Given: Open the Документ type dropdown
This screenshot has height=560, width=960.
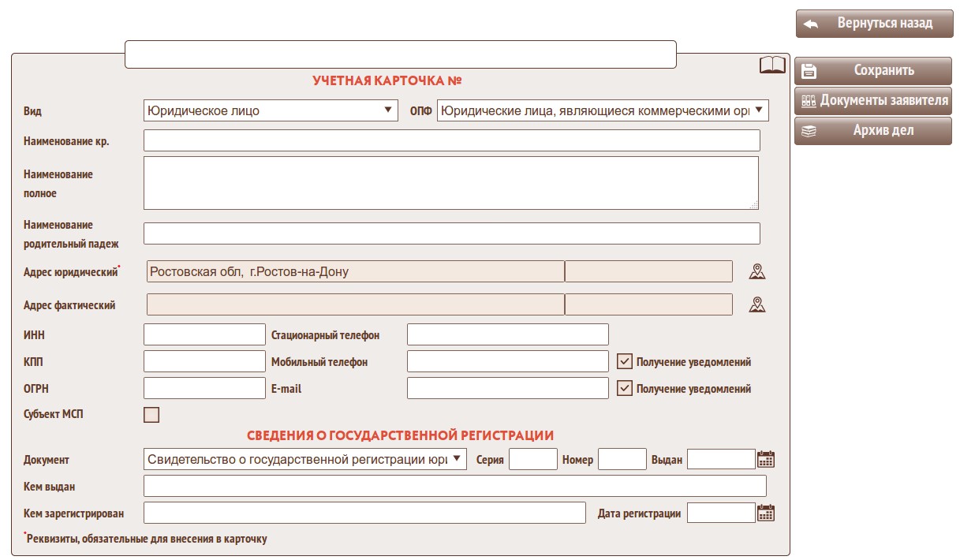Looking at the screenshot, I should 305,459.
